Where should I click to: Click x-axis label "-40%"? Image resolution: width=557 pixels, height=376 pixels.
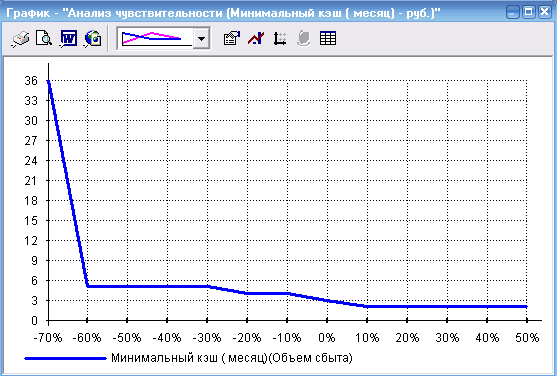point(167,338)
